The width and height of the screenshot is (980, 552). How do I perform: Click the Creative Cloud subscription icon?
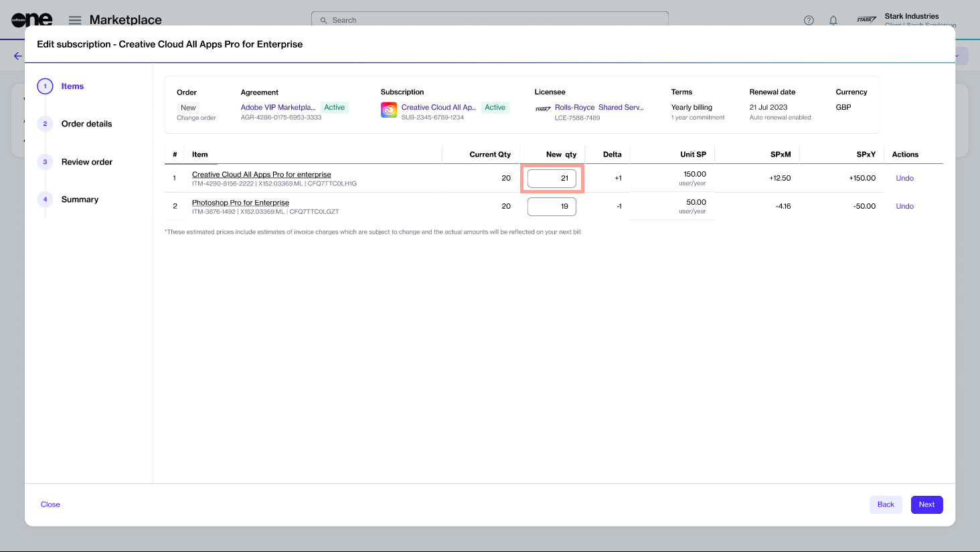pyautogui.click(x=389, y=110)
